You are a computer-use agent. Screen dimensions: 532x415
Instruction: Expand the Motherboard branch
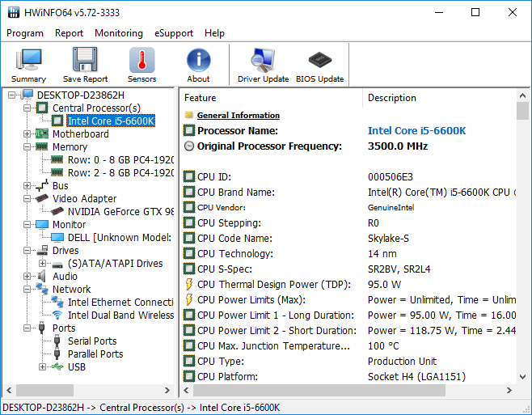coord(27,133)
